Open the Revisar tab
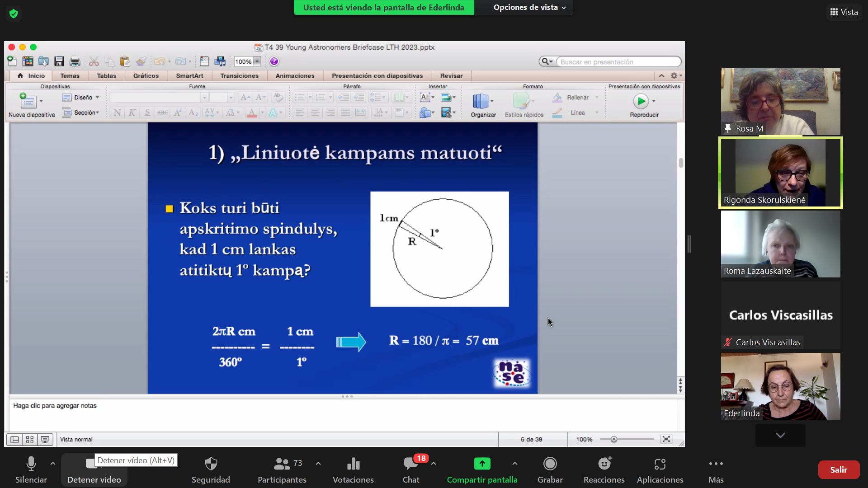 (x=451, y=76)
